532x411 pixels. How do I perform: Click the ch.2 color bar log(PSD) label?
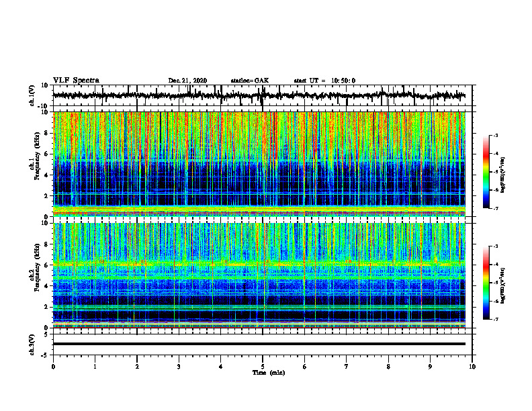tap(502, 285)
